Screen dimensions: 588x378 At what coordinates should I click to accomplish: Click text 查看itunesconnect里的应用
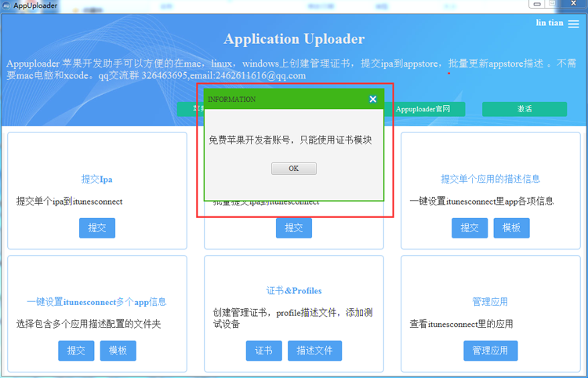pos(461,324)
